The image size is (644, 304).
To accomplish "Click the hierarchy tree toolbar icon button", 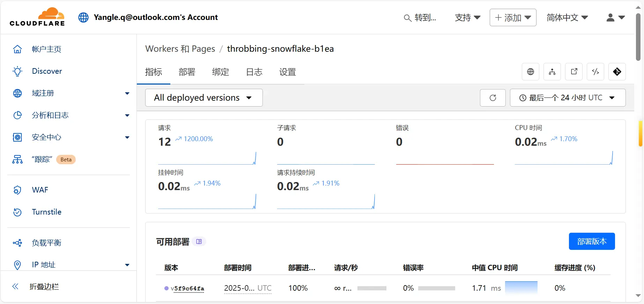I will [x=552, y=72].
